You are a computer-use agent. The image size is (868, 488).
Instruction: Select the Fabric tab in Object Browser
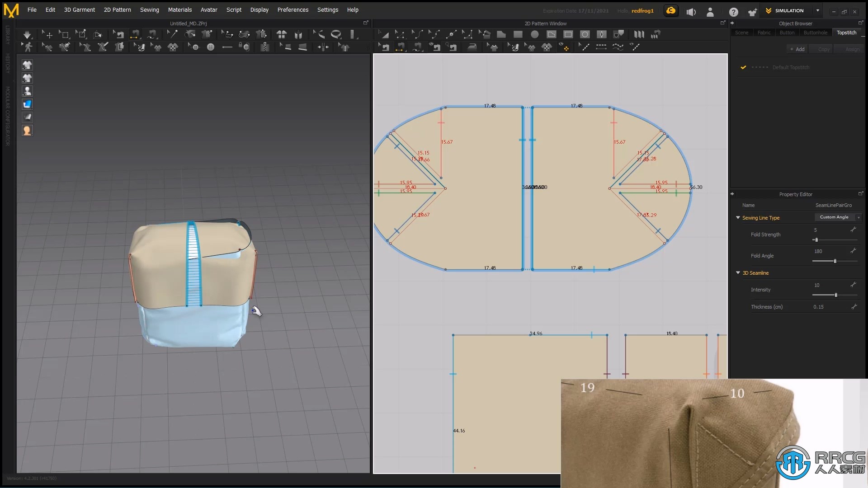point(764,32)
